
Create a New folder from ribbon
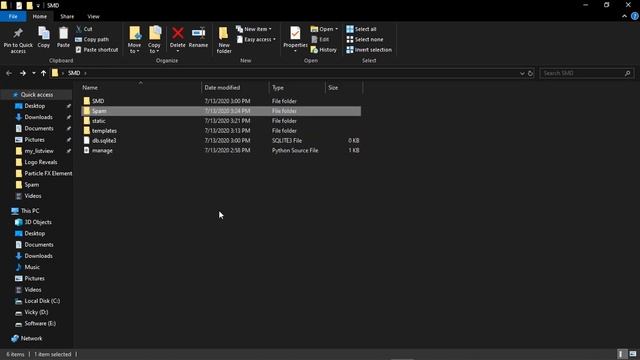[224, 40]
